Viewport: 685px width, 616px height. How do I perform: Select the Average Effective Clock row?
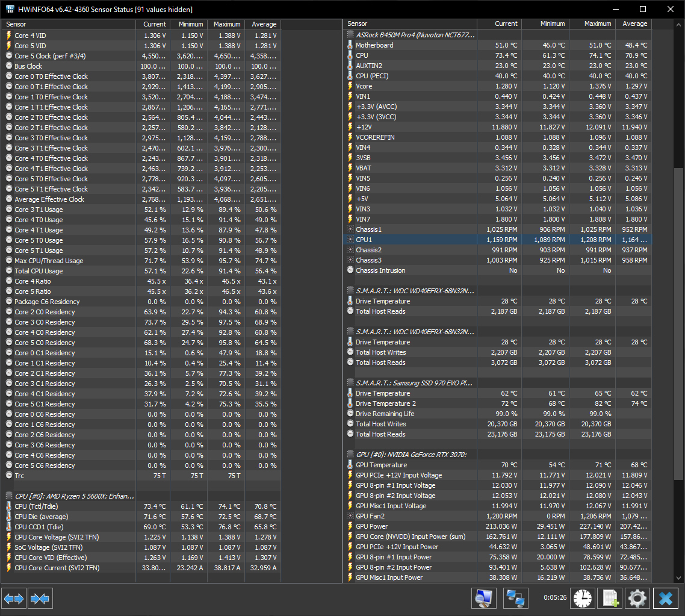coord(141,199)
